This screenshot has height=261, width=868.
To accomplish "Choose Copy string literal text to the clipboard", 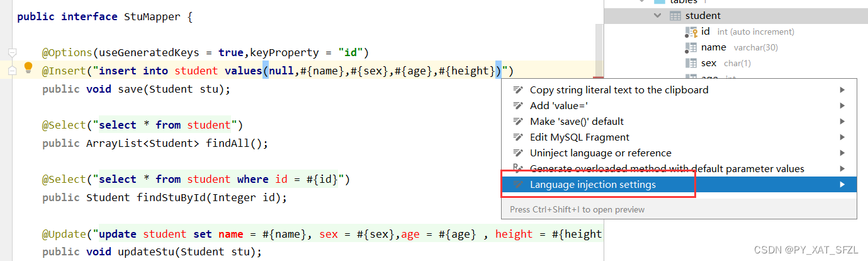I will (679, 90).
